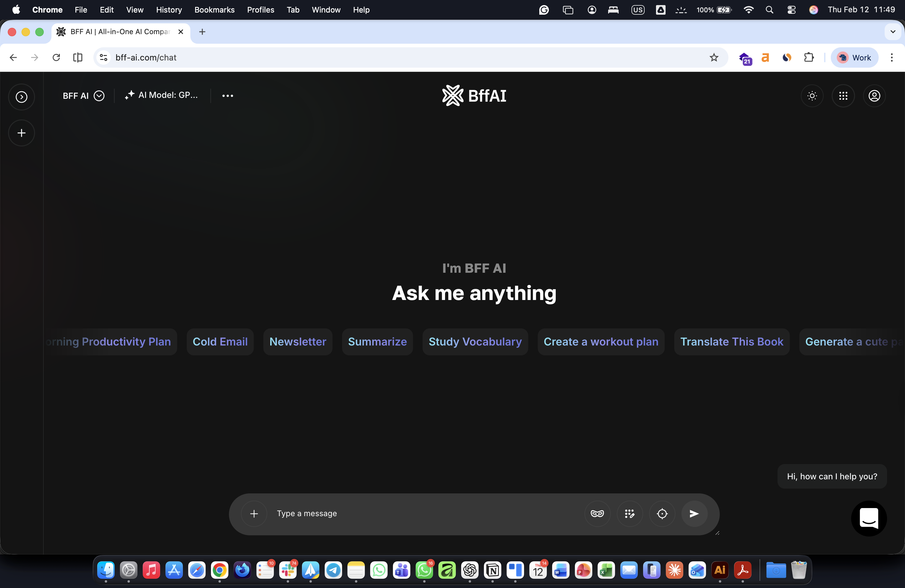
Task: Open the prompt shortcuts dots icon
Action: tap(630, 513)
